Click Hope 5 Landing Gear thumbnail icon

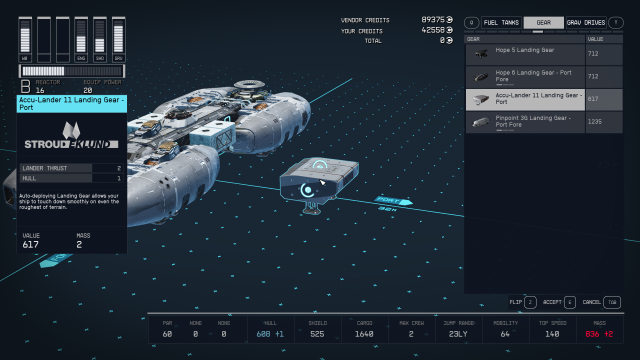[x=482, y=53]
